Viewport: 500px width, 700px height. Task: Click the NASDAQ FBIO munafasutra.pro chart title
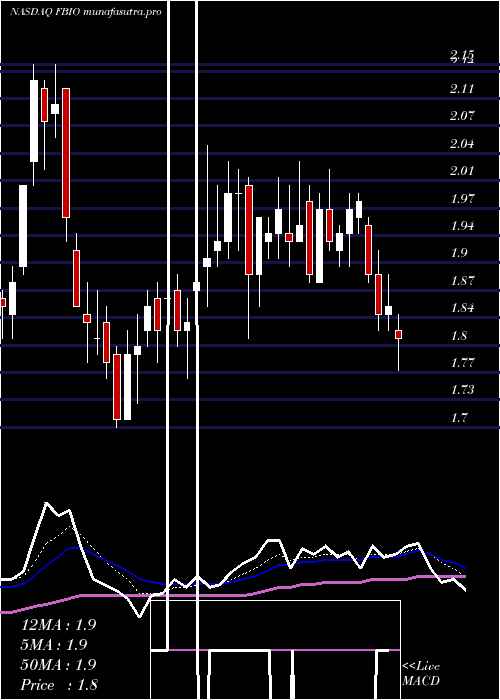85,12
